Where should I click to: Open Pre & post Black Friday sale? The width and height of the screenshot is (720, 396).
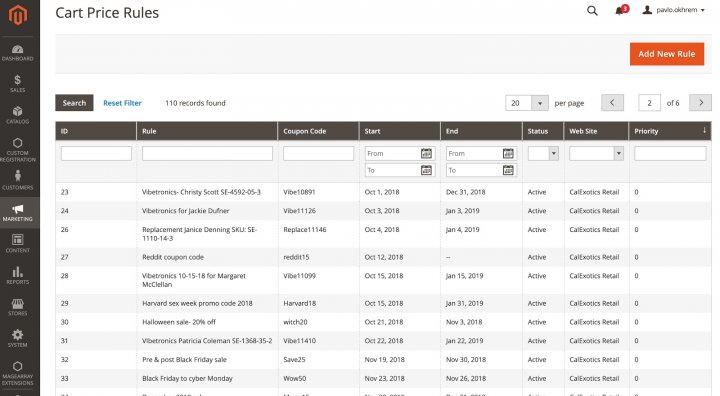point(184,360)
